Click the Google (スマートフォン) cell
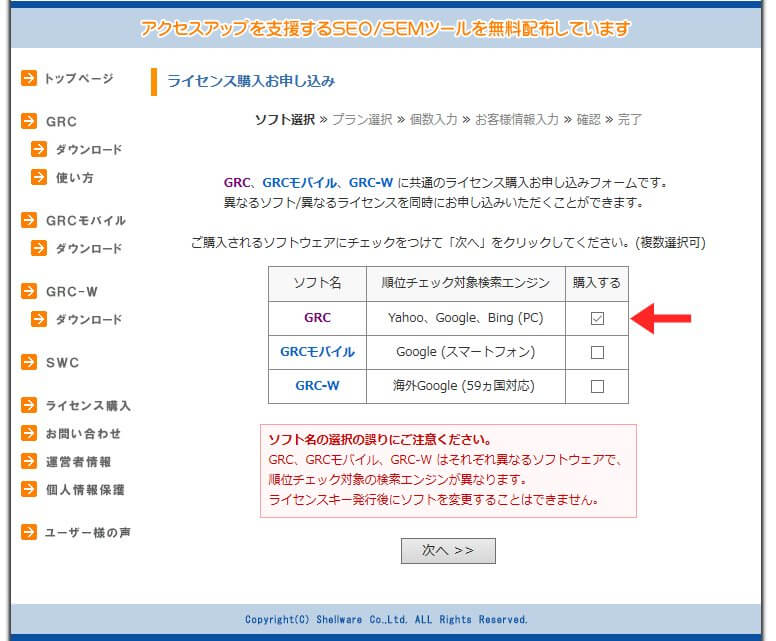The image size is (776, 641). pos(466,352)
